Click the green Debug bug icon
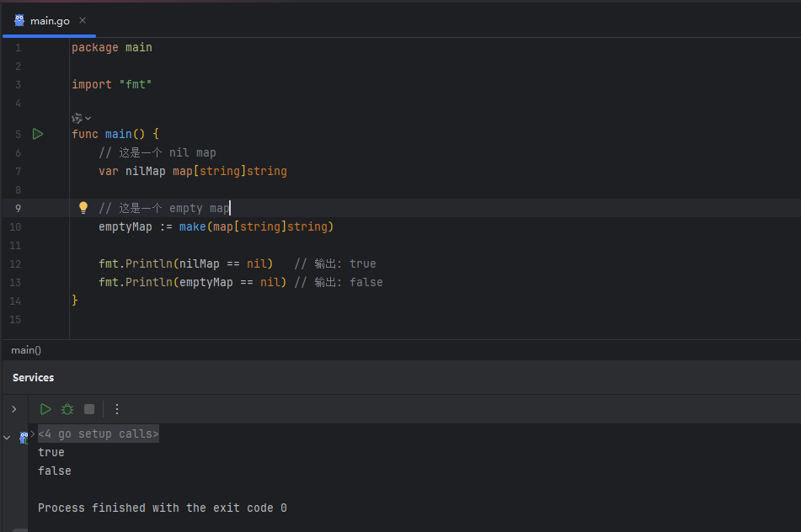 (67, 409)
